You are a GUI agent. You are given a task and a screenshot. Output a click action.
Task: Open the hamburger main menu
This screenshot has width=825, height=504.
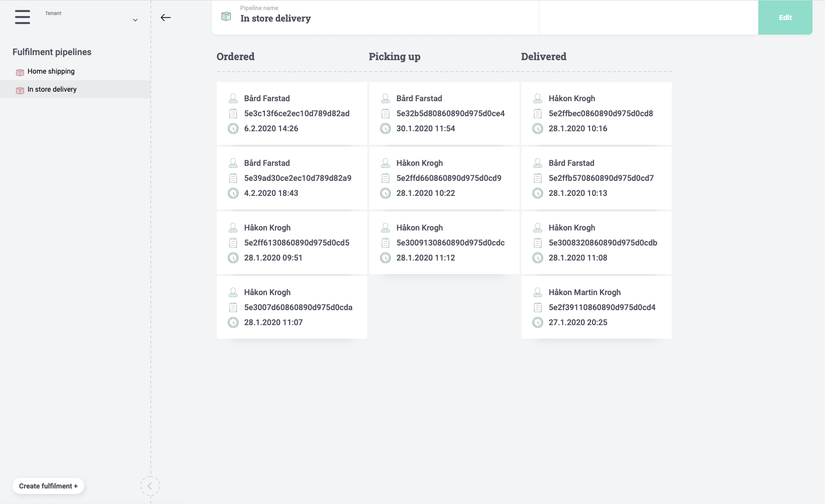tap(23, 17)
